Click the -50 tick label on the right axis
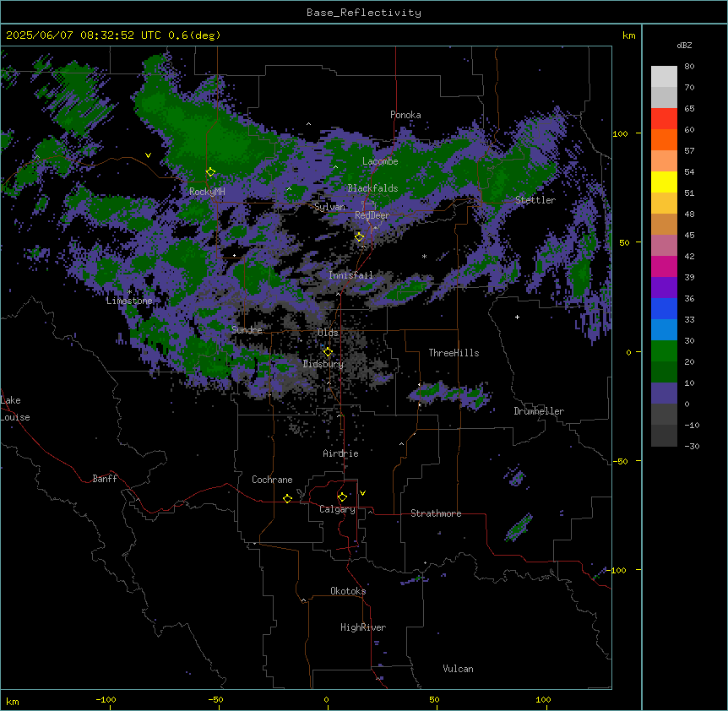This screenshot has height=711, width=728. [620, 461]
